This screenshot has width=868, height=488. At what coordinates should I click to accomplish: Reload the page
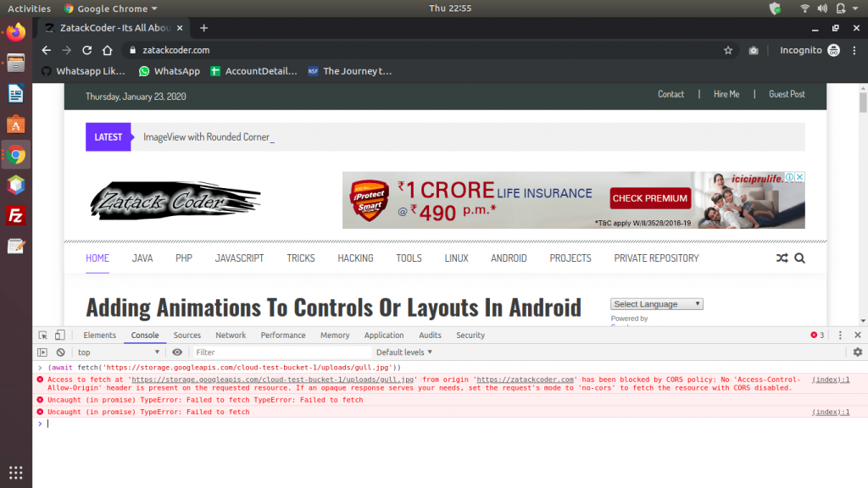[x=86, y=50]
